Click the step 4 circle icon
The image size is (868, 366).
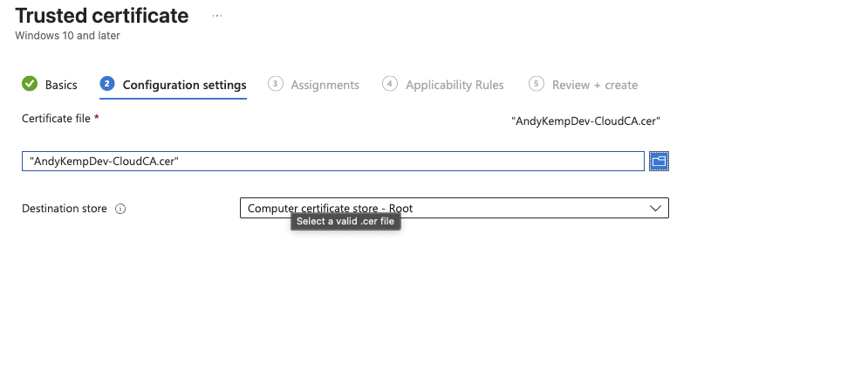point(390,84)
